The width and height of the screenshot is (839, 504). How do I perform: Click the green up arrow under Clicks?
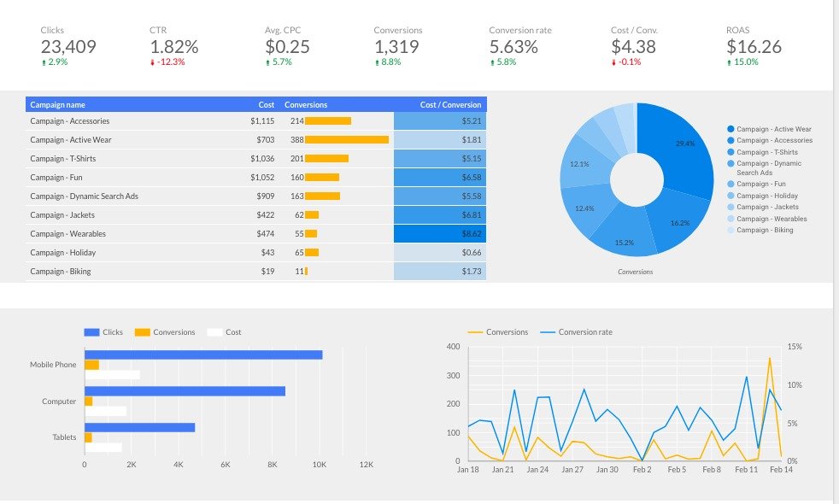click(44, 62)
